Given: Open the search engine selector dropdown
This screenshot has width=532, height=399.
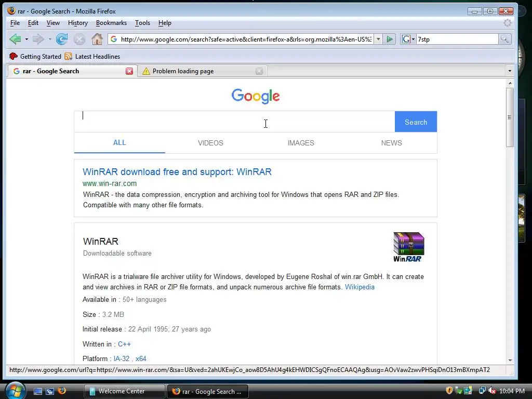Looking at the screenshot, I should click(x=408, y=39).
